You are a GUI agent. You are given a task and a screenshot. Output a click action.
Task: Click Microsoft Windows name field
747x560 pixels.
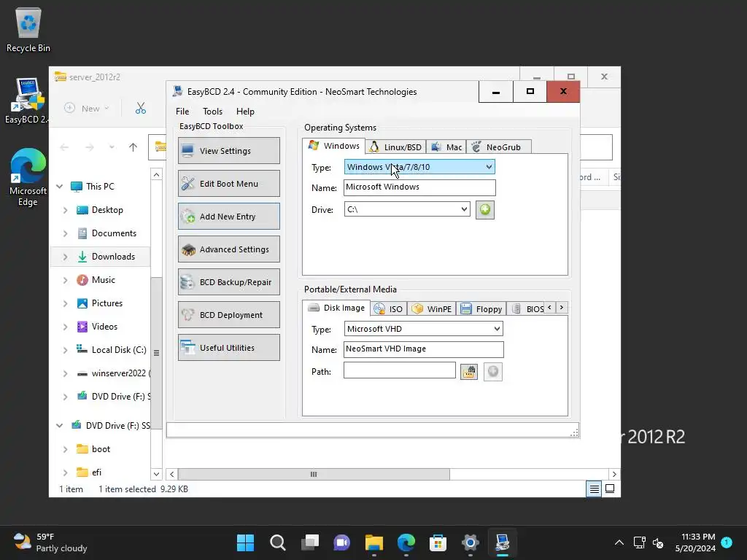click(419, 187)
